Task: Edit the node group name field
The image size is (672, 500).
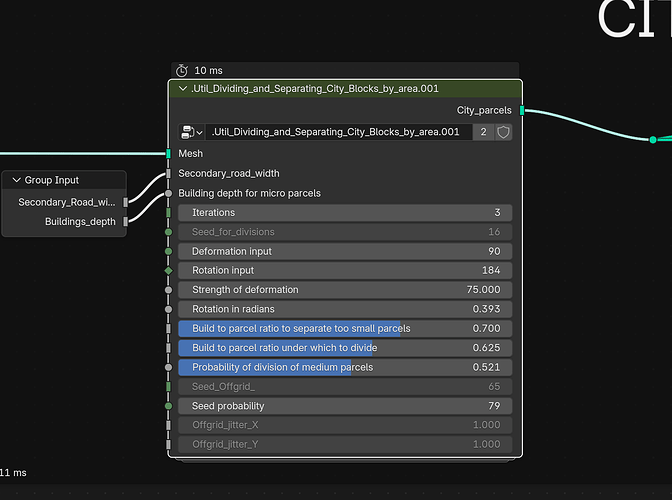Action: pos(339,132)
